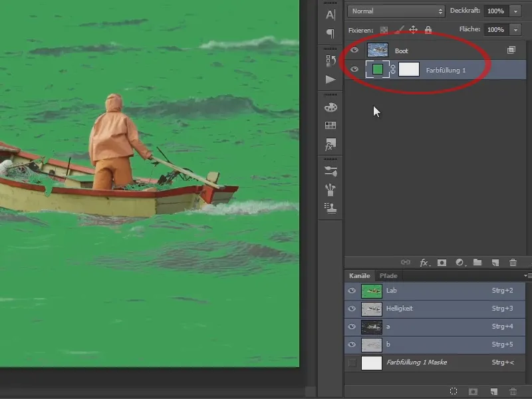Select the Lab channel thumbnail
The width and height of the screenshot is (532, 399).
tap(372, 291)
